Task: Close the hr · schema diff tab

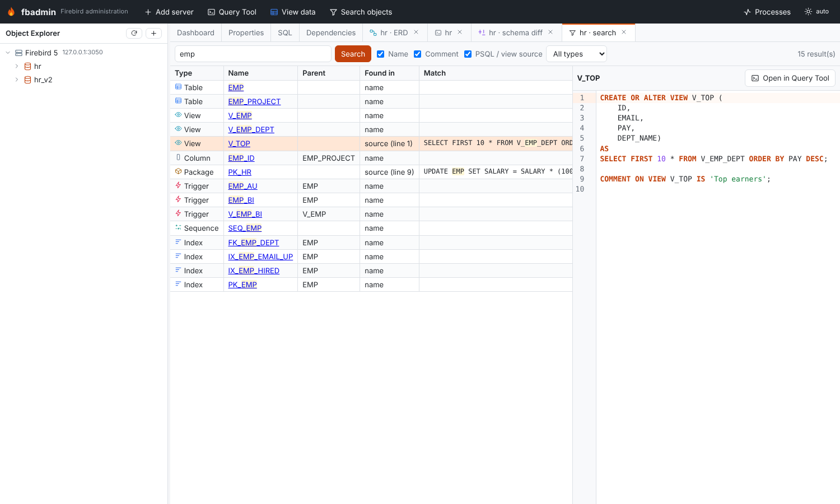Action: point(550,32)
